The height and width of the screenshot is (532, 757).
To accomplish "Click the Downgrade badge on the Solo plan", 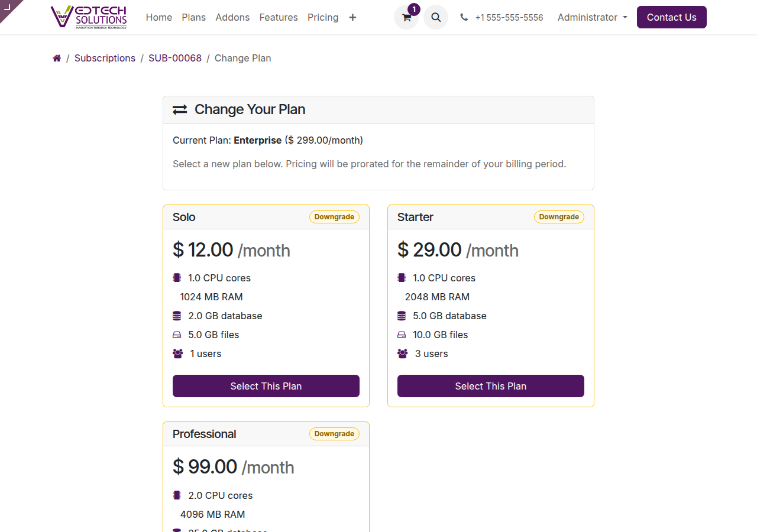I will 334,217.
